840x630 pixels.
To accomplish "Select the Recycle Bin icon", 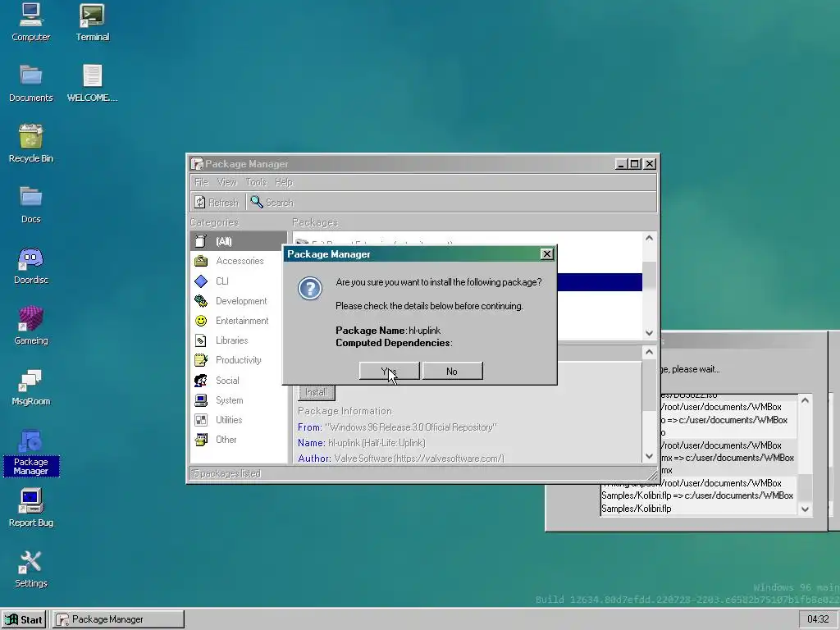I will tap(30, 144).
